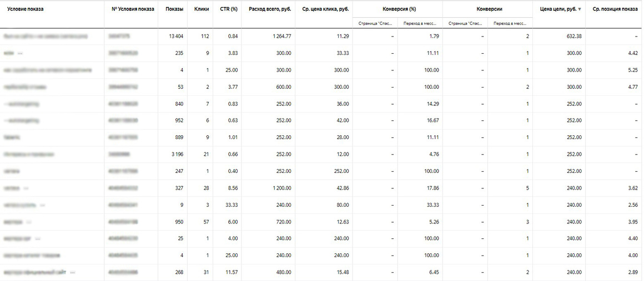644x281 pixels.
Task: Select Переход в месс... subheader under Конверсия (%)
Action: click(x=420, y=23)
